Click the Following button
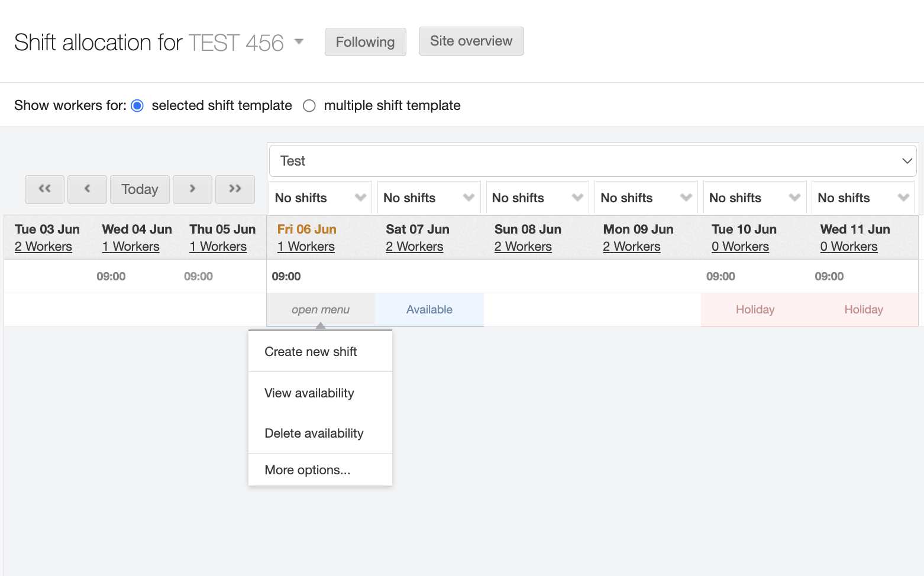The width and height of the screenshot is (924, 576). click(x=365, y=42)
